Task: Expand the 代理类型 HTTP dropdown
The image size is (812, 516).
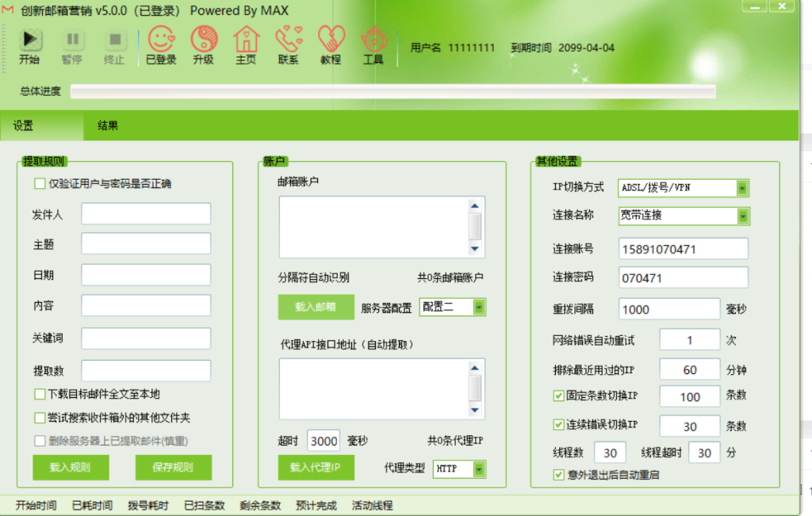Action: point(479,469)
